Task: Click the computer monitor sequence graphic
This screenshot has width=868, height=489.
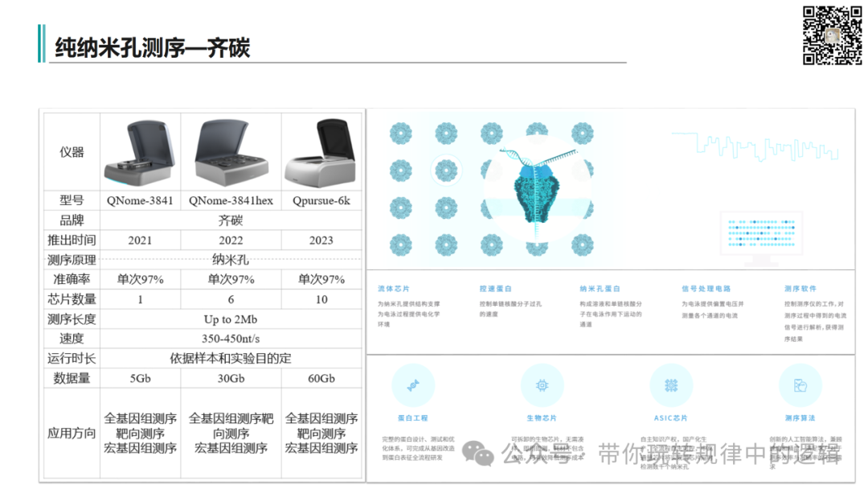Action: (762, 238)
